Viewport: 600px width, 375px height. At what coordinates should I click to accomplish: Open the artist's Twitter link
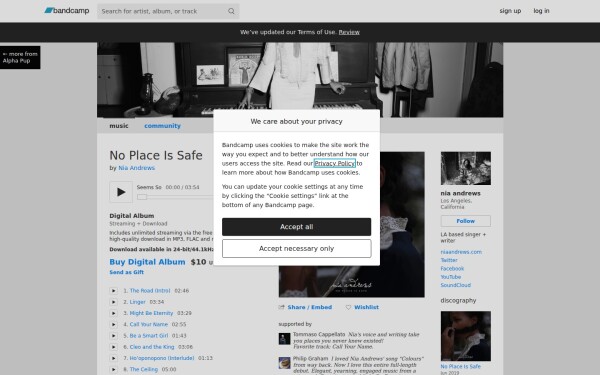pyautogui.click(x=449, y=260)
